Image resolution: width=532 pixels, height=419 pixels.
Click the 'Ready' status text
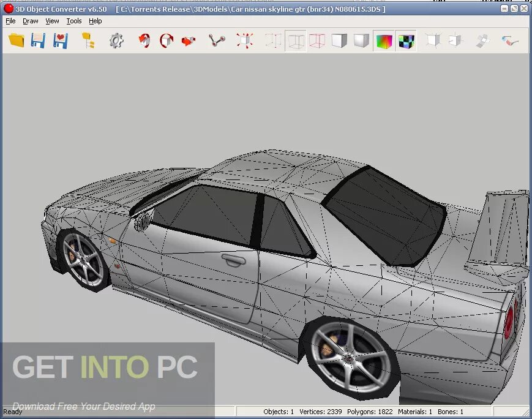(x=13, y=412)
